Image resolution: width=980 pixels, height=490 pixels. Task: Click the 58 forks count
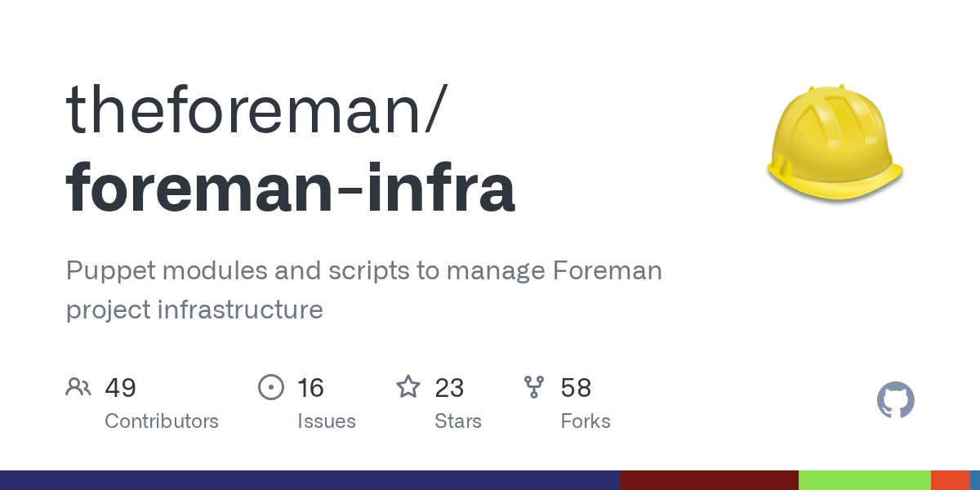click(576, 387)
